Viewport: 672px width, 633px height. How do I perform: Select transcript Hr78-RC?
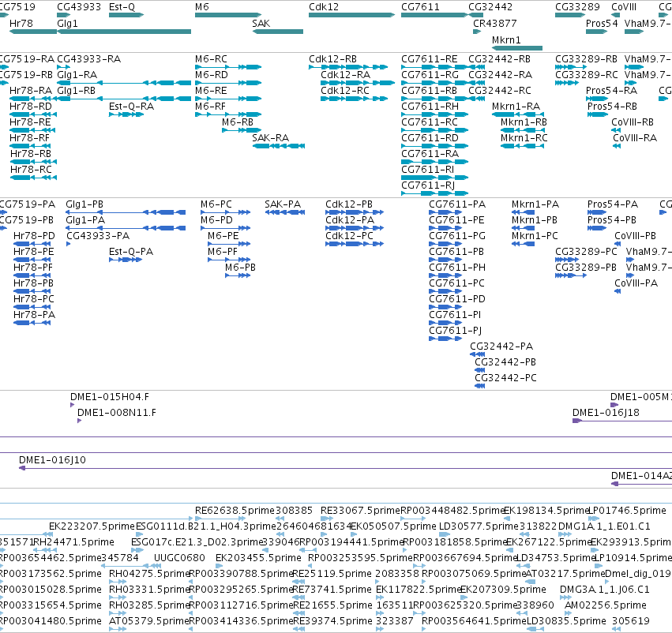(x=31, y=169)
